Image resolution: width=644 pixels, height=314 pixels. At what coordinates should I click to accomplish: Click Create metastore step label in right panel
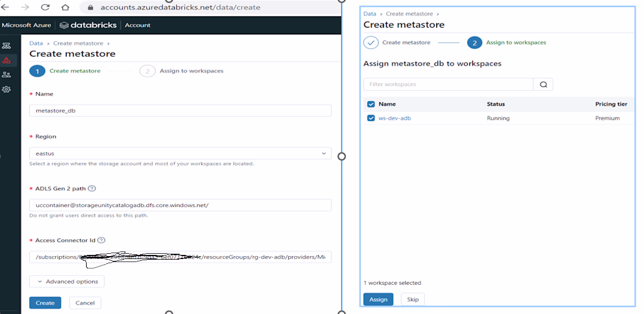pyautogui.click(x=406, y=43)
